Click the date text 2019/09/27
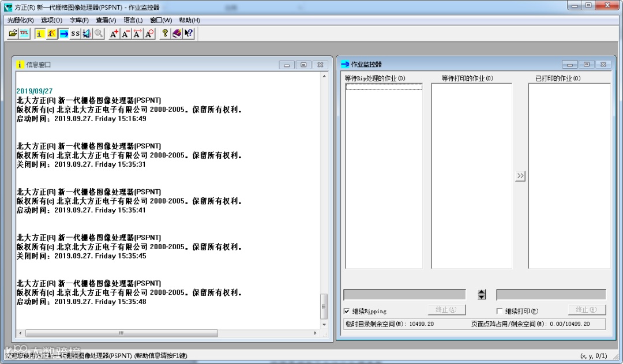623x364 pixels. click(x=34, y=91)
